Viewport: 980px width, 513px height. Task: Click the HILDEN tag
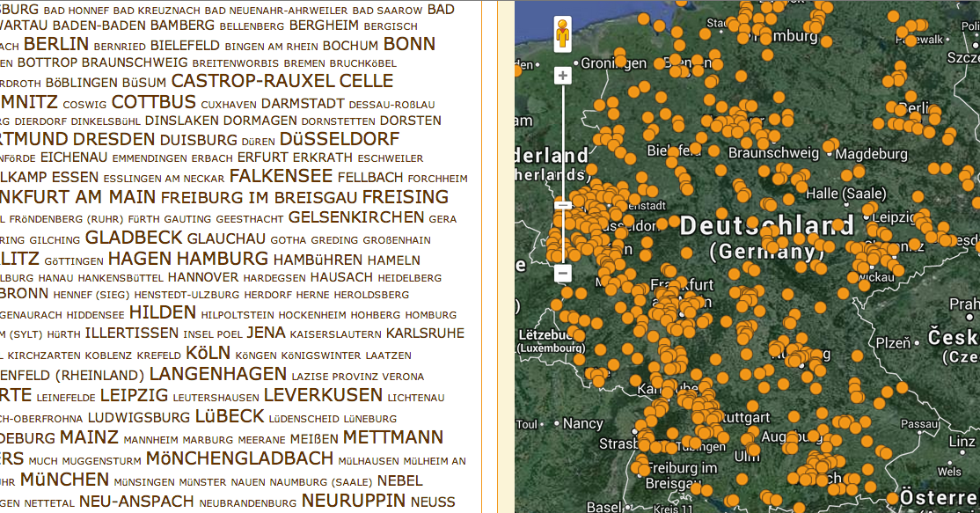tap(163, 312)
